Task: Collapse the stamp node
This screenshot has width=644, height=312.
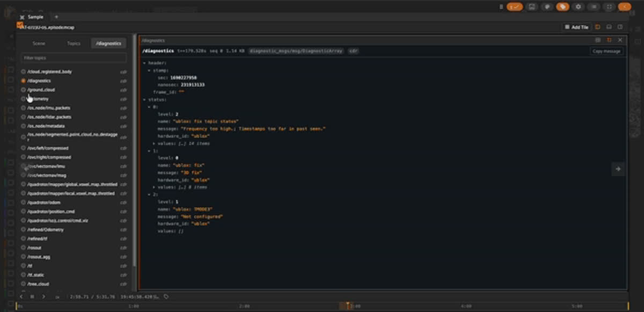Action: (149, 70)
